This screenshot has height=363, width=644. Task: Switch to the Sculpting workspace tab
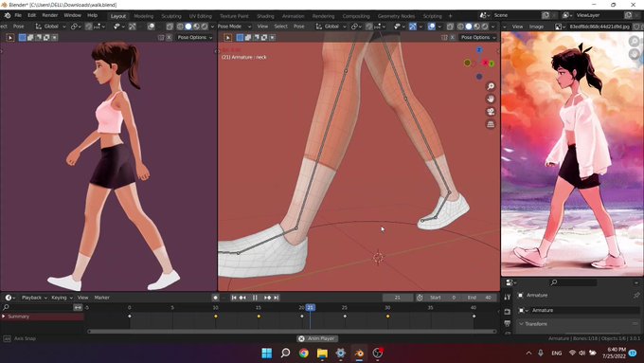(171, 16)
